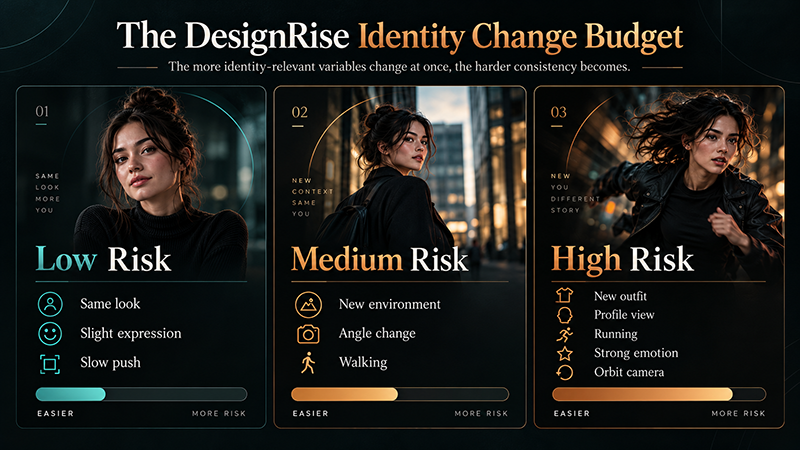Click EASIER under the Low Risk bar
Viewport: 800px width, 450px height.
click(x=56, y=413)
